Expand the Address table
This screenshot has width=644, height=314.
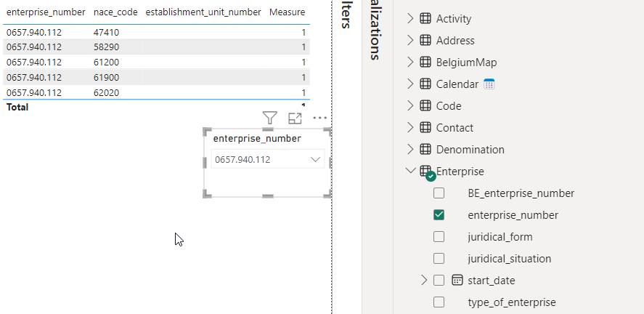click(x=410, y=40)
